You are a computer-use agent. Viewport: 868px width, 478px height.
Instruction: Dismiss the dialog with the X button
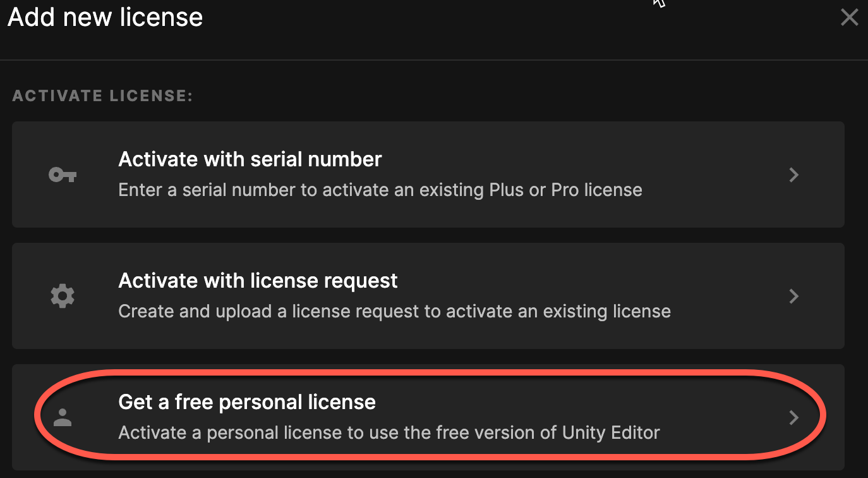point(849,17)
